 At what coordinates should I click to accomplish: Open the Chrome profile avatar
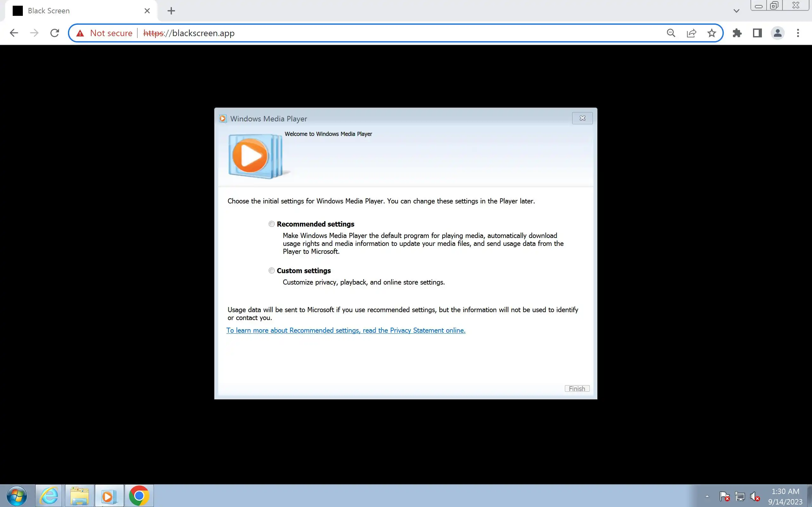click(777, 33)
